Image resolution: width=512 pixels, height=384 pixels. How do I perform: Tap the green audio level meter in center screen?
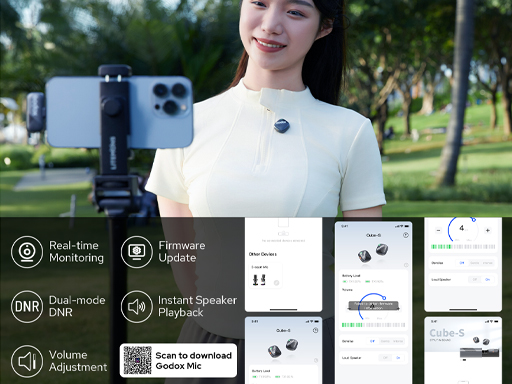pyautogui.click(x=373, y=325)
